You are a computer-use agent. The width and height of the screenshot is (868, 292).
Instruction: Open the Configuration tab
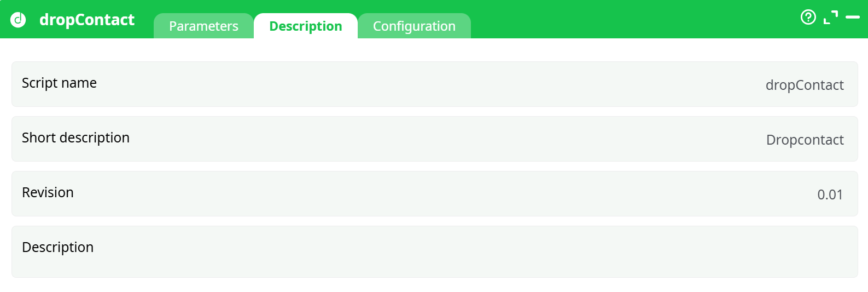[414, 26]
